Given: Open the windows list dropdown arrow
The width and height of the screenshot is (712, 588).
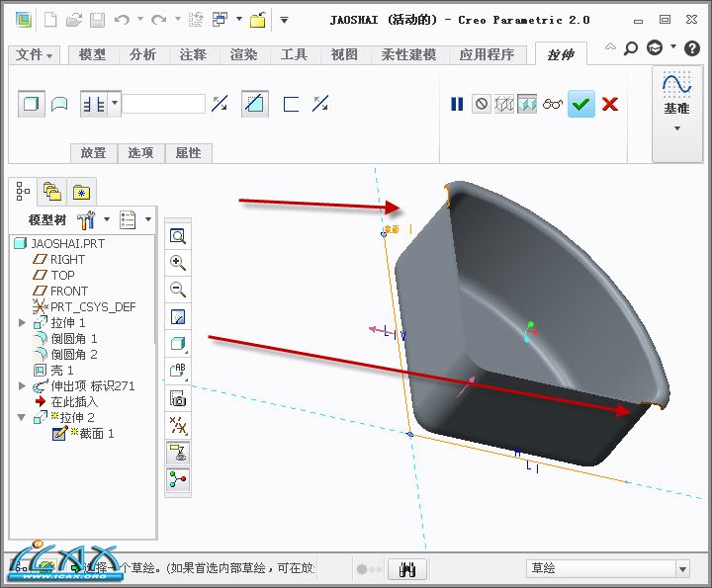Looking at the screenshot, I should coord(239,19).
